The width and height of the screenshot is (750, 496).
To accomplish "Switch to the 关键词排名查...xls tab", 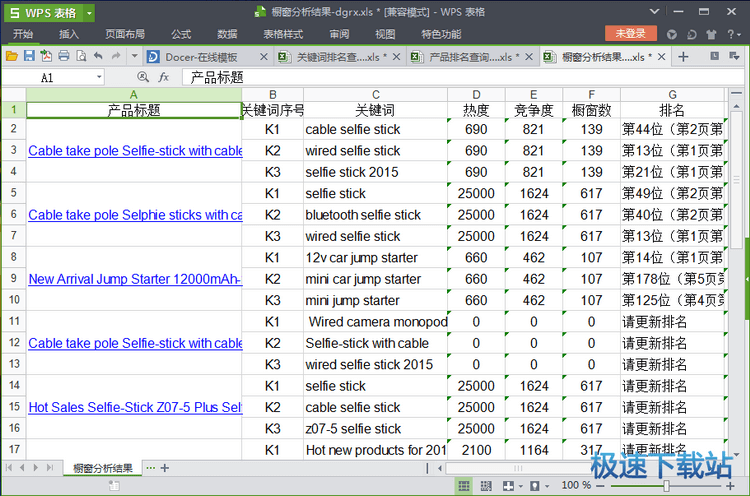I will tap(338, 57).
